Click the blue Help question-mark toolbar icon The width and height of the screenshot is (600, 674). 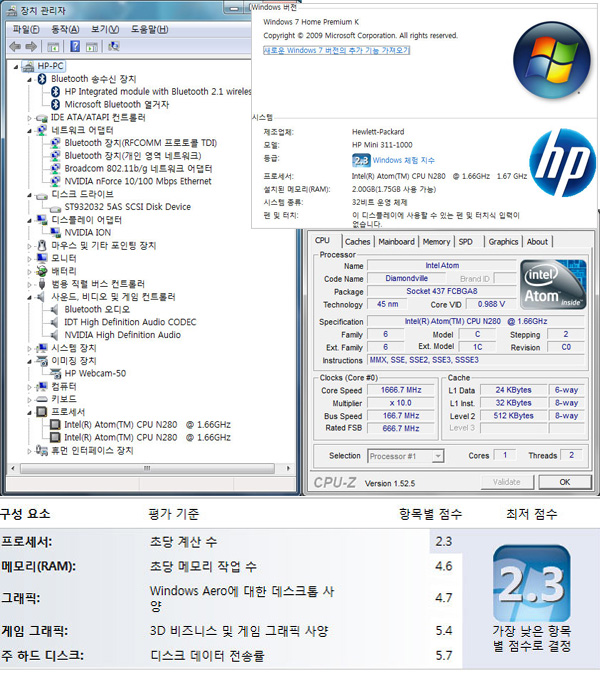pyautogui.click(x=75, y=46)
